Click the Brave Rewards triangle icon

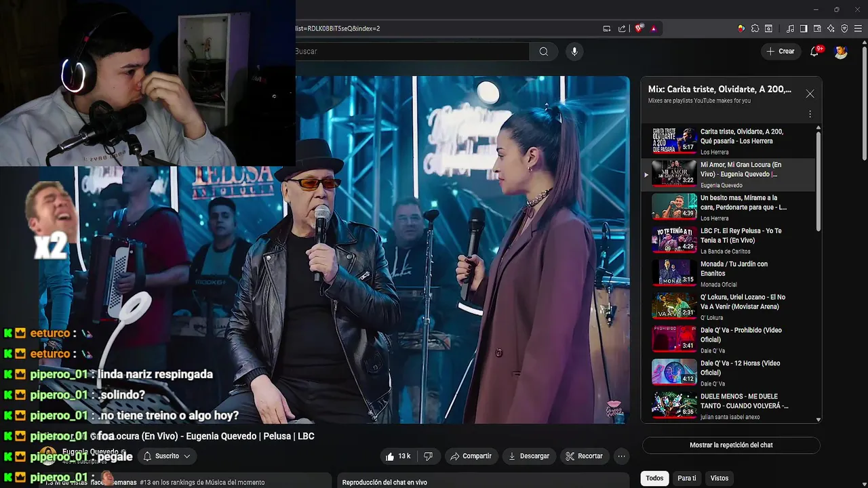click(x=654, y=28)
